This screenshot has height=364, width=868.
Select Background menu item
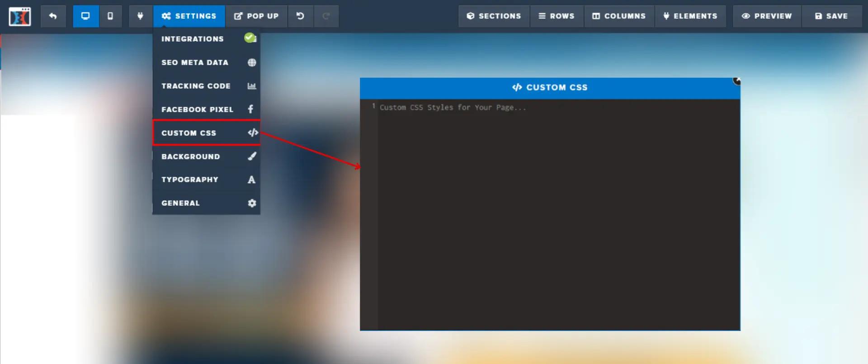click(x=206, y=156)
